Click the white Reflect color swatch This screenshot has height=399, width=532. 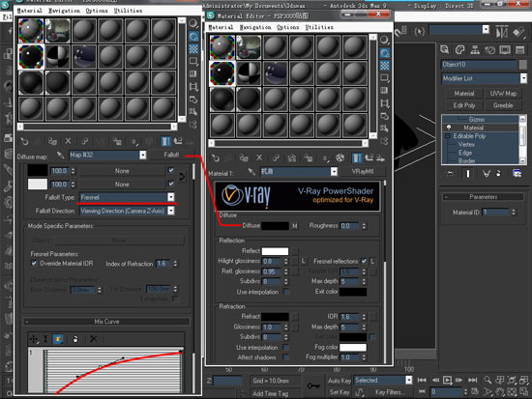pos(275,251)
